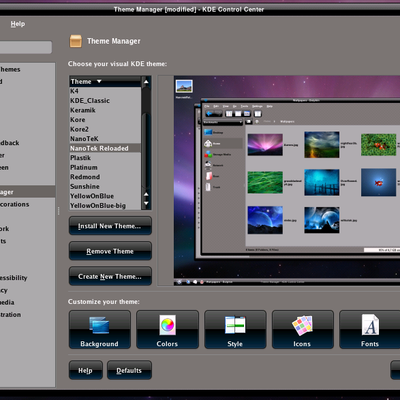This screenshot has width=400, height=400.
Task: Select the sidebar entry ending in 'essibility'
Action: 27,278
